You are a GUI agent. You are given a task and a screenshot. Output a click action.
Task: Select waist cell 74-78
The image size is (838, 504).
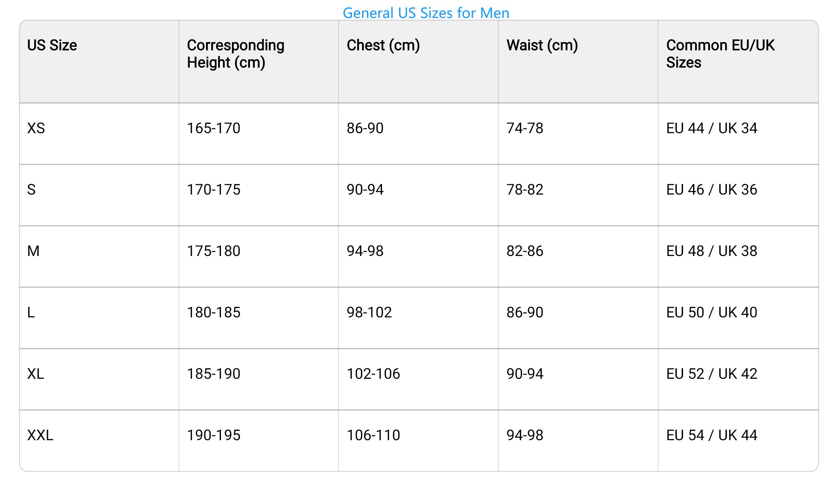tap(578, 134)
